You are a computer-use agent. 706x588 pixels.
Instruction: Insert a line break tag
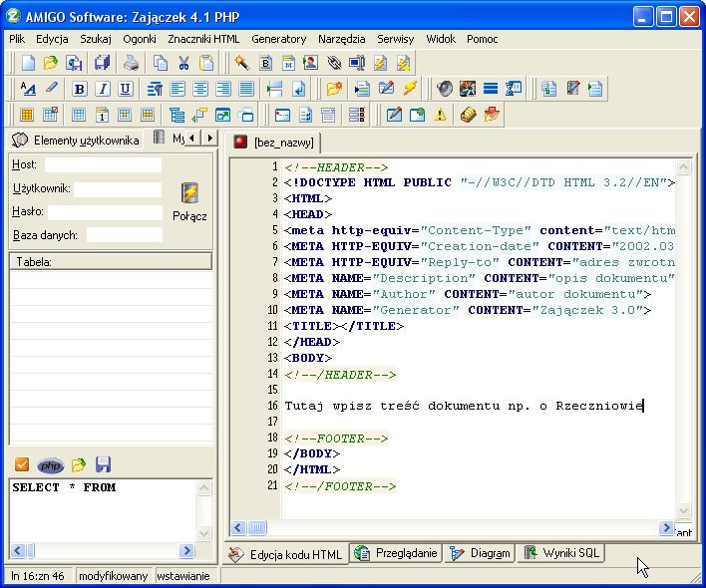tap(298, 89)
